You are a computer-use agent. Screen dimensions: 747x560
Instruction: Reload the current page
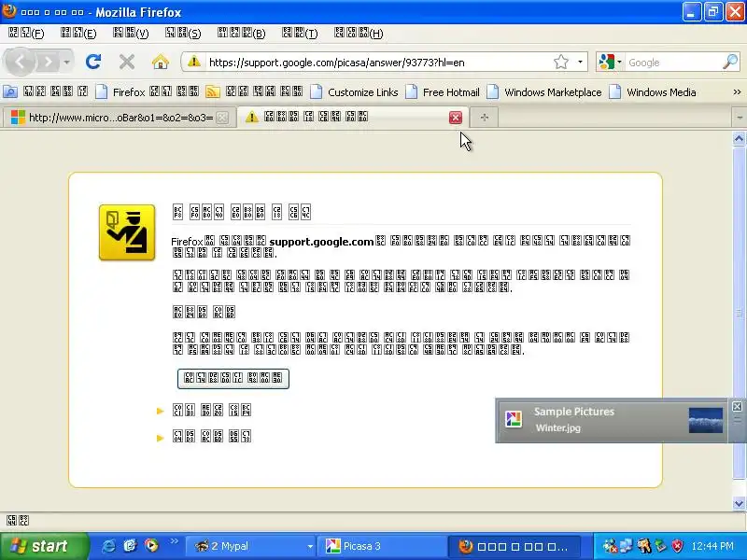click(x=93, y=62)
